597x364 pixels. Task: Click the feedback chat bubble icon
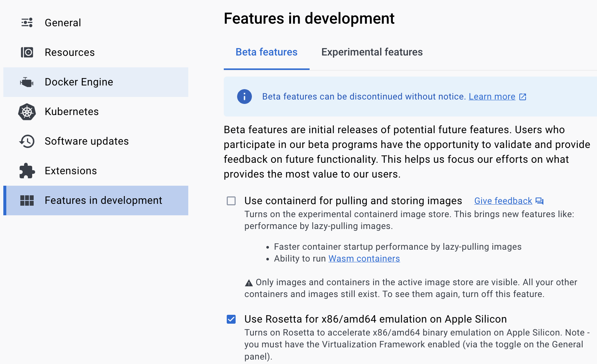click(x=540, y=201)
